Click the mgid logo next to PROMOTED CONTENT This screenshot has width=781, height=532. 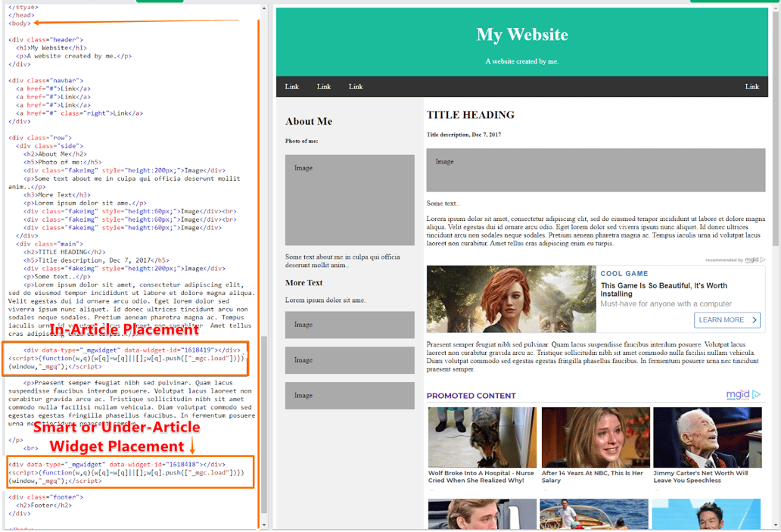point(738,394)
